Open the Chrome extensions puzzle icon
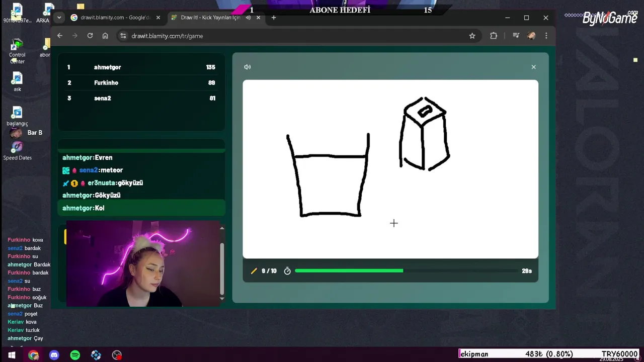This screenshot has width=644, height=362. coord(494,36)
